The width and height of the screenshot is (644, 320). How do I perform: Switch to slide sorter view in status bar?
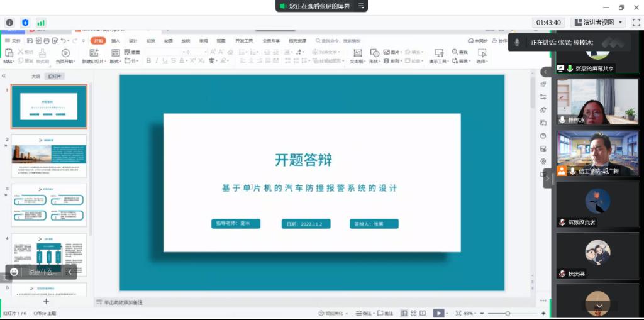coord(413,313)
